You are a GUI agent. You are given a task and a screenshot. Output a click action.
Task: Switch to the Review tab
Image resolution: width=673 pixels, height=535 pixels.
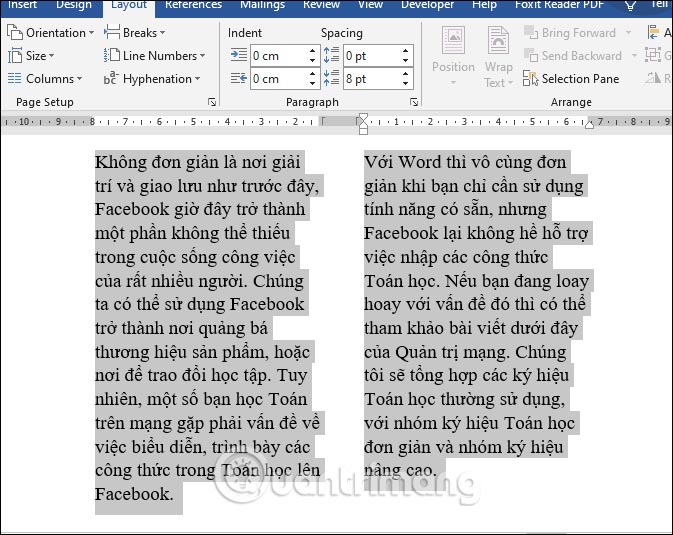click(321, 5)
